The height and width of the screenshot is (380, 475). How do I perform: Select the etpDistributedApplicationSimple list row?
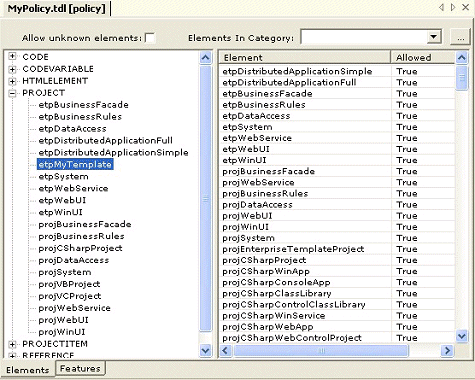click(337, 71)
